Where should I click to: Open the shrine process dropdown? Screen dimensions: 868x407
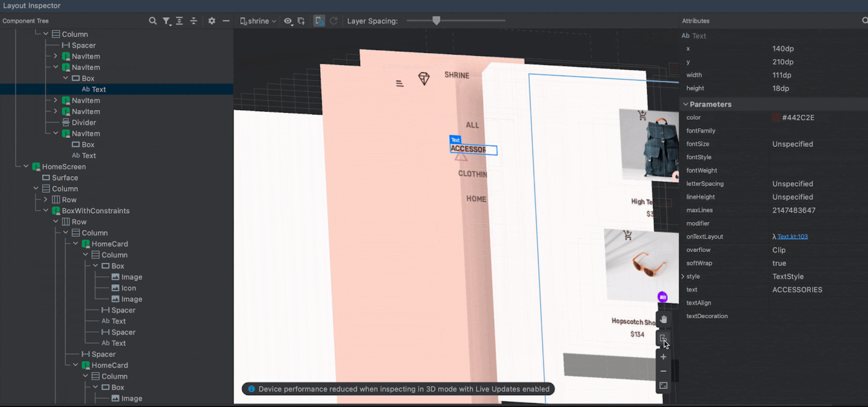pos(258,21)
